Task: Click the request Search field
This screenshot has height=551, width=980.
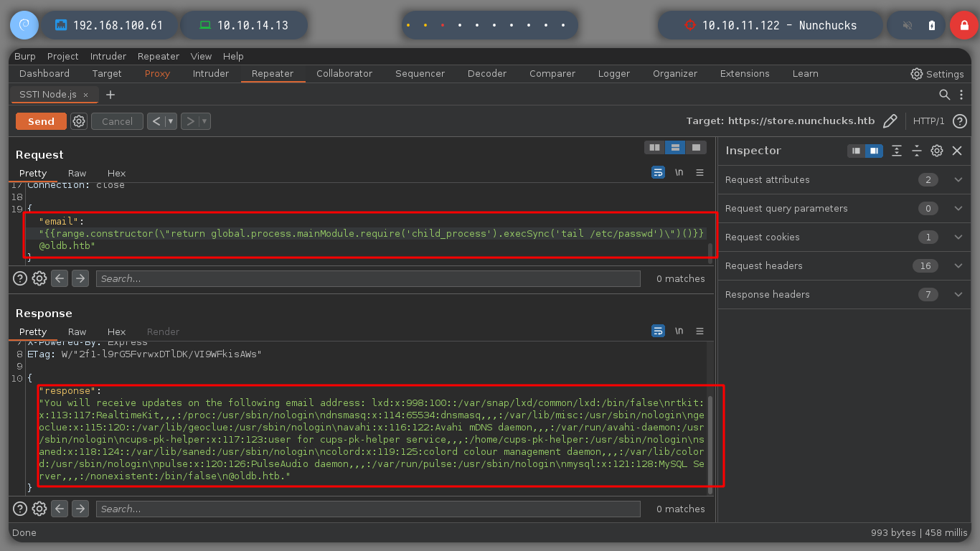Action: point(368,278)
